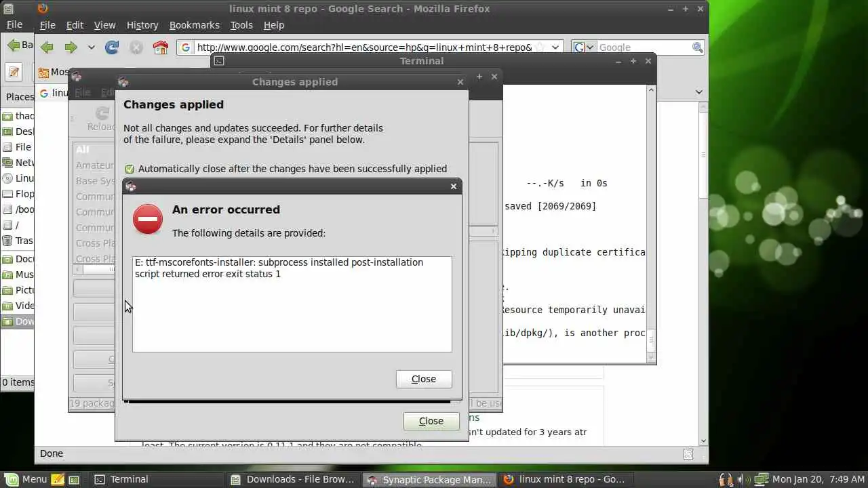The image size is (868, 488).
Task: Close the An error occurred dialog with X
Action: pyautogui.click(x=454, y=186)
